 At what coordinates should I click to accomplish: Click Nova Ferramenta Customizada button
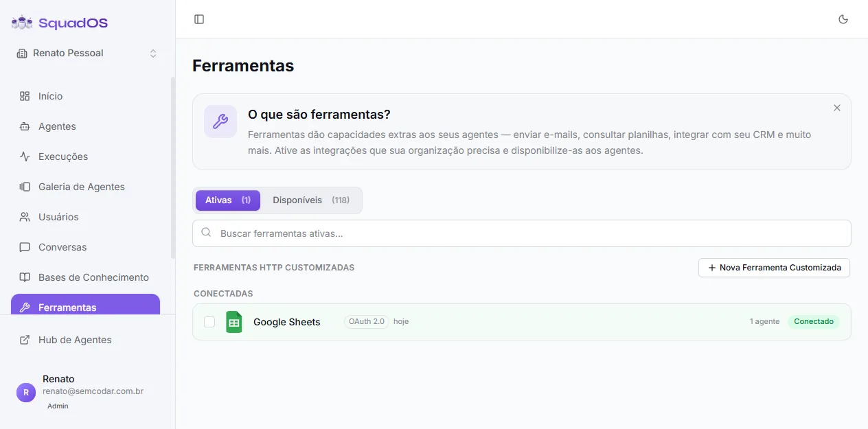774,268
